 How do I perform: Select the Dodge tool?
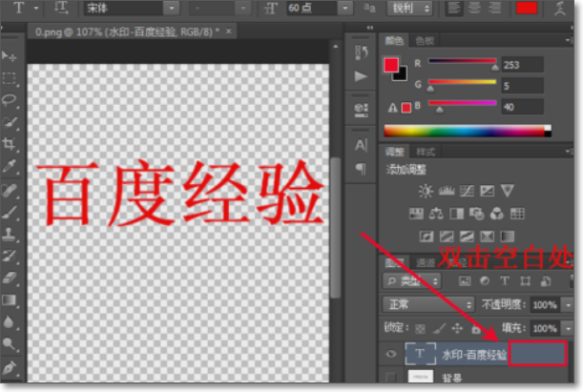coord(9,344)
